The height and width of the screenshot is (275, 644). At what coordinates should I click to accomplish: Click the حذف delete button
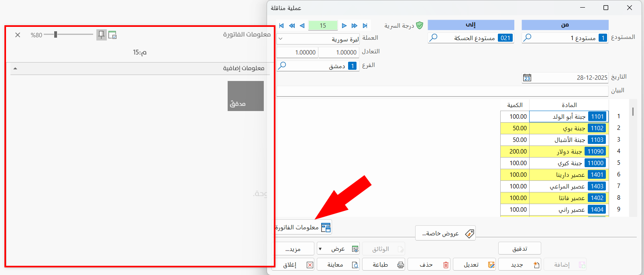(x=429, y=265)
